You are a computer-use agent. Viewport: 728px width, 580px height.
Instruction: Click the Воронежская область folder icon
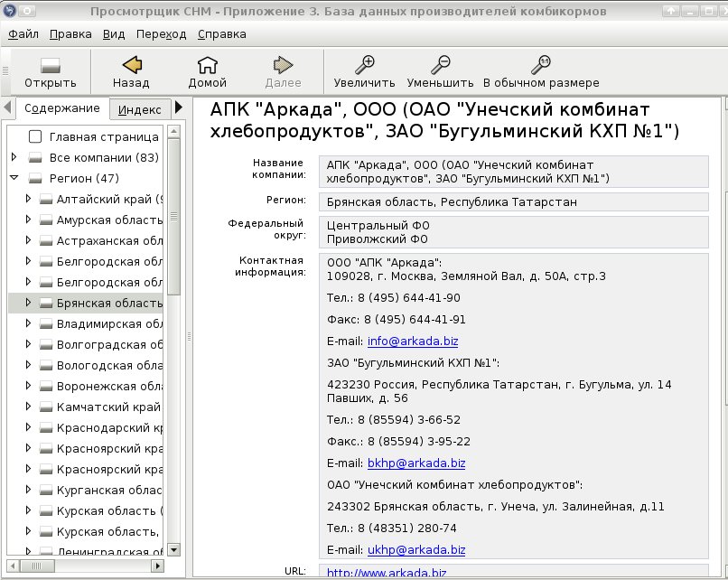45,387
